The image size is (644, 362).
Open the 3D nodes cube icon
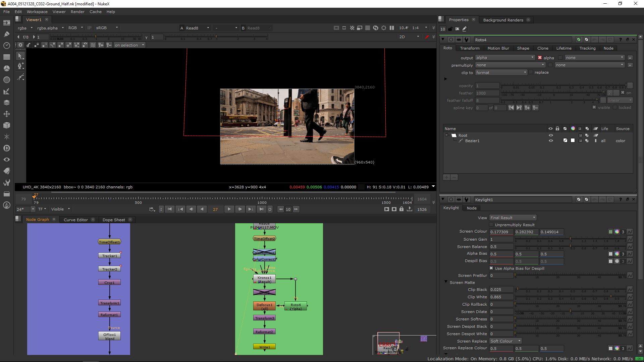pyautogui.click(x=6, y=125)
